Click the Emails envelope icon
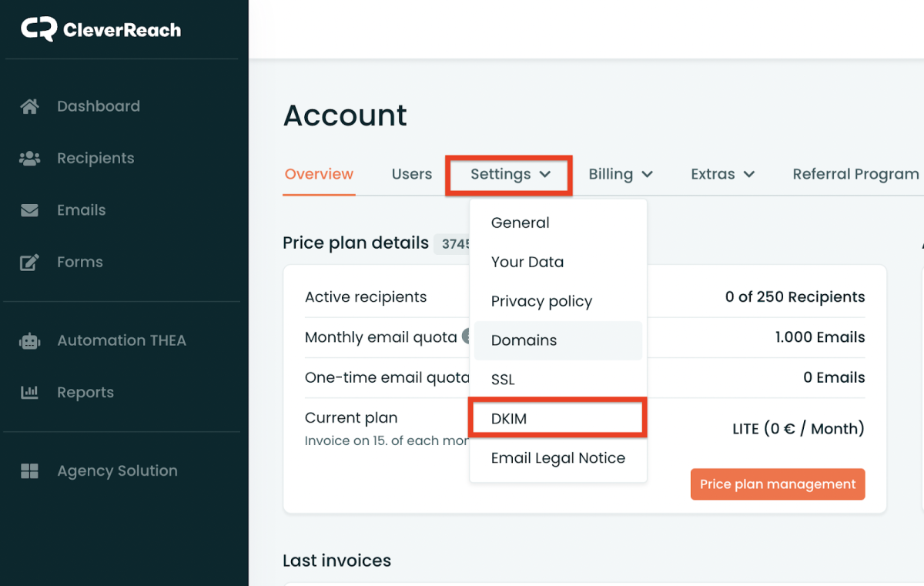This screenshot has height=586, width=924. click(x=29, y=210)
